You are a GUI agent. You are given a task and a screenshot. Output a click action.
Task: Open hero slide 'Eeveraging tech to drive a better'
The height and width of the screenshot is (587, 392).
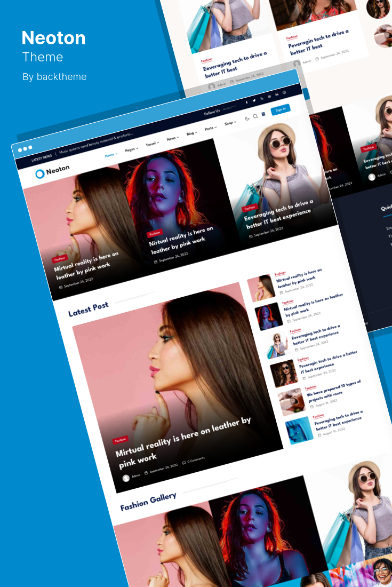pos(277,215)
